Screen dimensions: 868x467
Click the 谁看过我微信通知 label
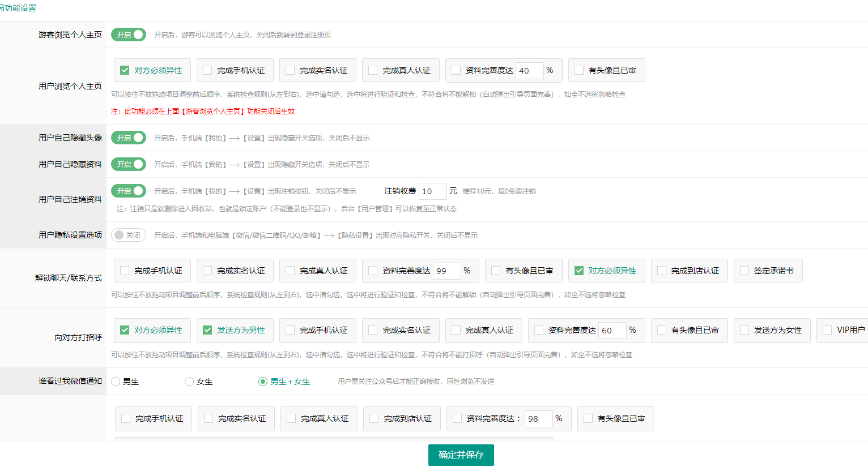click(x=70, y=382)
